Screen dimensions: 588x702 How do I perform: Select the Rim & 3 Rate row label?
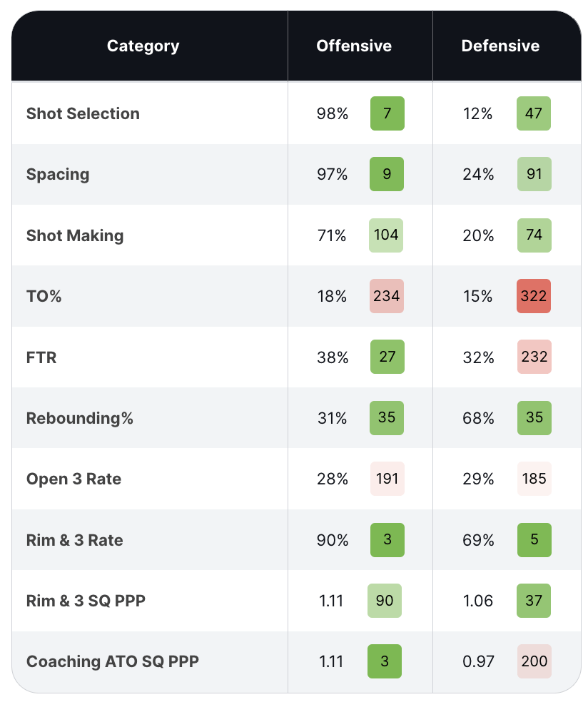(x=74, y=540)
